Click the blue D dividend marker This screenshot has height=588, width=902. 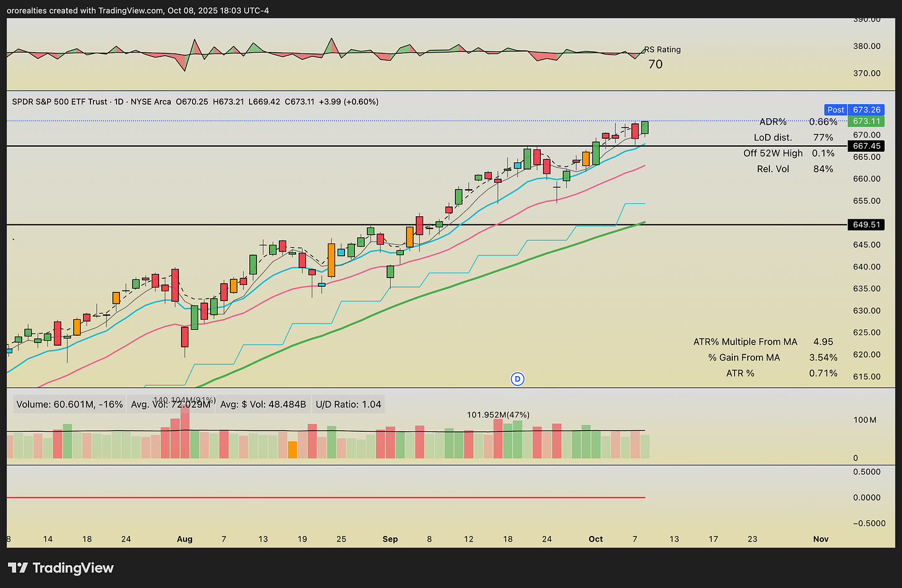[517, 379]
